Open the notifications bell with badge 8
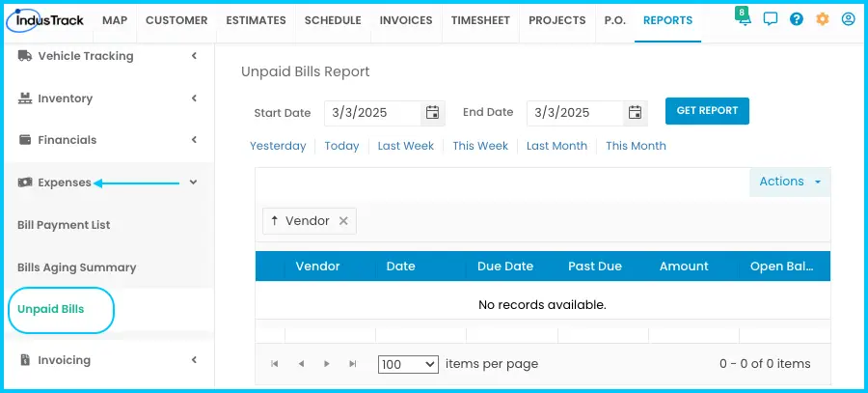This screenshot has width=868, height=393. pyautogui.click(x=744, y=17)
